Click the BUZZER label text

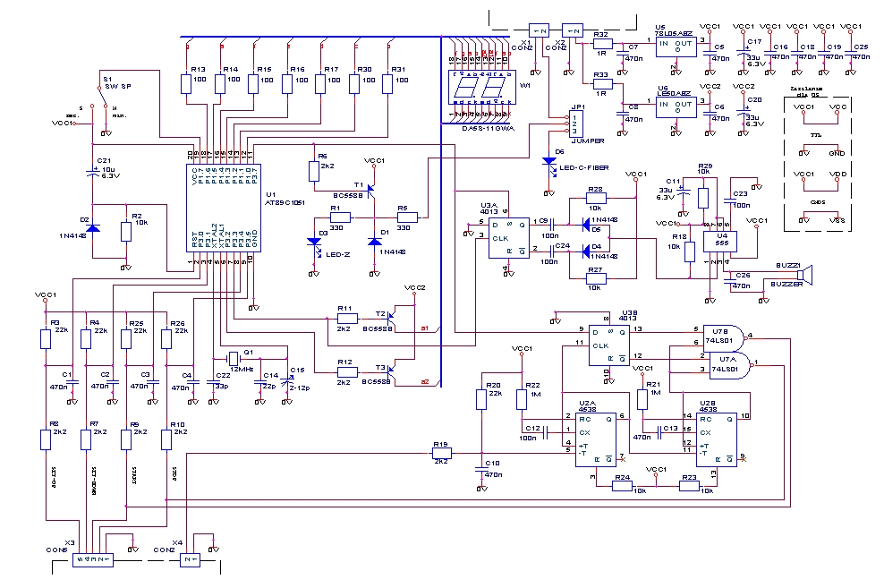pos(786,284)
